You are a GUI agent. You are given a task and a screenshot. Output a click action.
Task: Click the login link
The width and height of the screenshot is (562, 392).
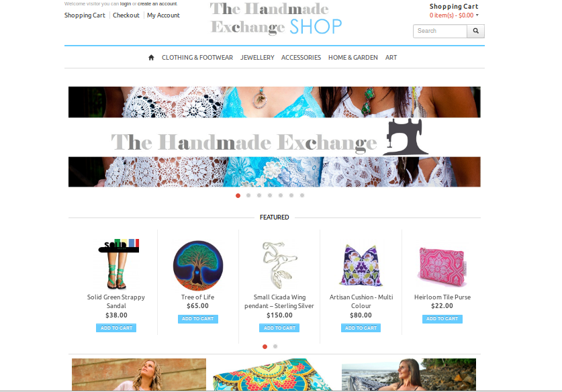pos(126,4)
